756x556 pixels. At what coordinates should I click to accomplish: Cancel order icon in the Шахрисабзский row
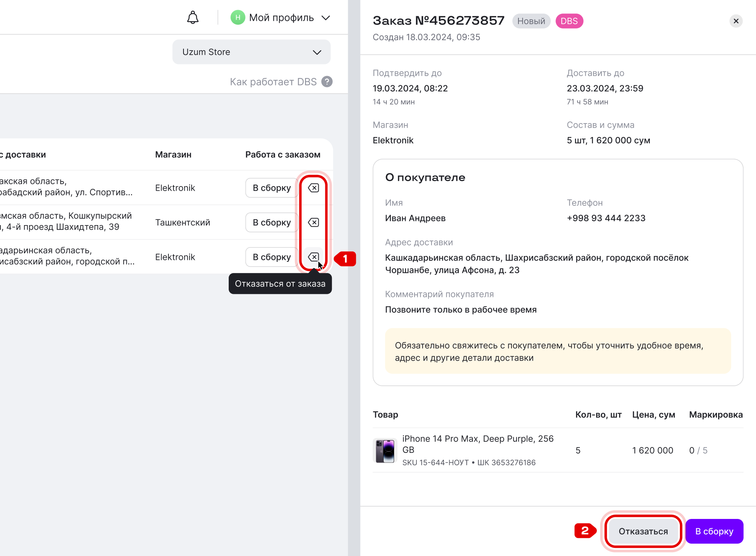pos(313,257)
